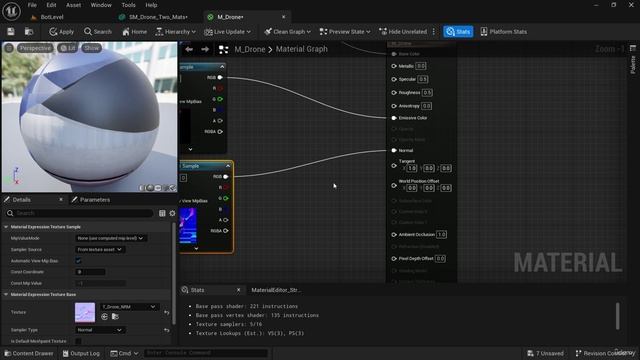The width and height of the screenshot is (640, 360).
Task: Expand lower Texture Sample node bottom chevron
Action: pos(196,248)
